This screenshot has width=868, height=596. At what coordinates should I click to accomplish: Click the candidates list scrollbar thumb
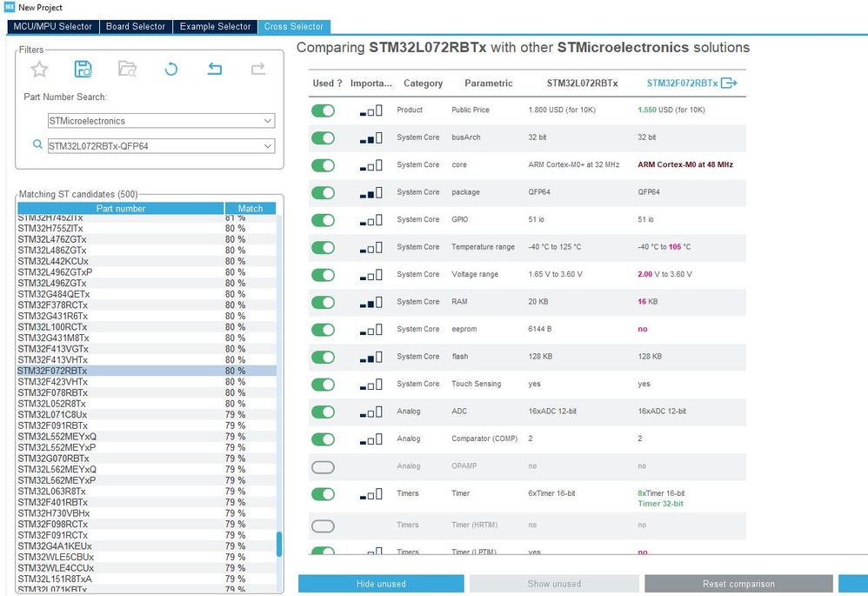click(x=279, y=544)
